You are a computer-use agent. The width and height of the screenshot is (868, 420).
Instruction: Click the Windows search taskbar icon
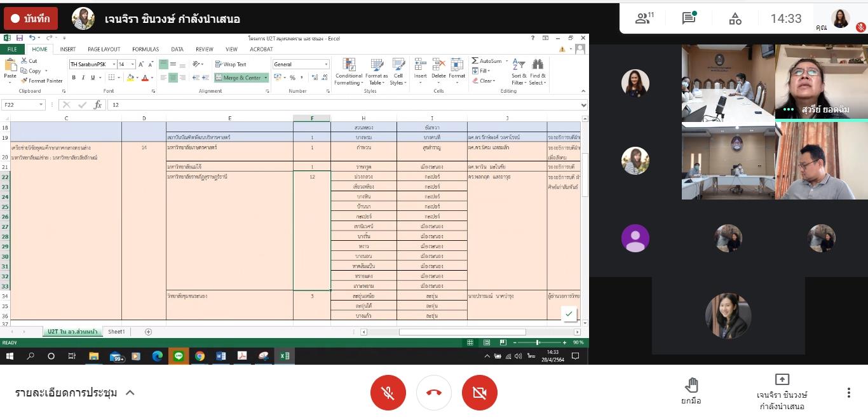point(31,356)
